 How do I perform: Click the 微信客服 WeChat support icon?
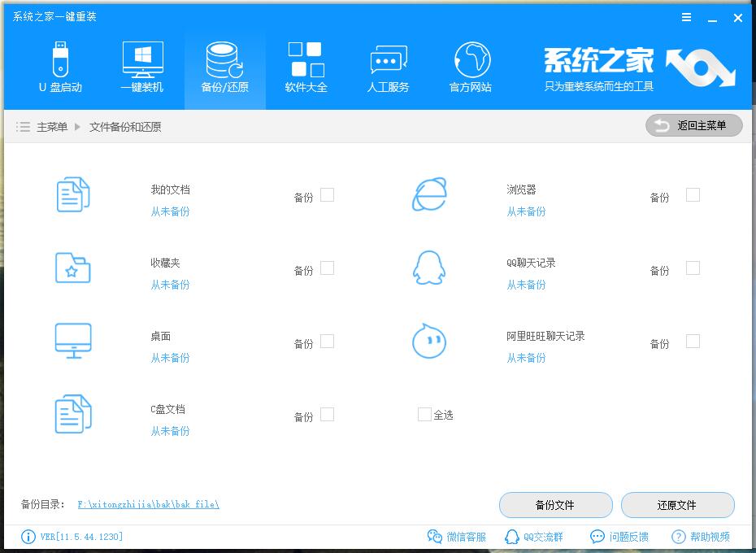(436, 537)
